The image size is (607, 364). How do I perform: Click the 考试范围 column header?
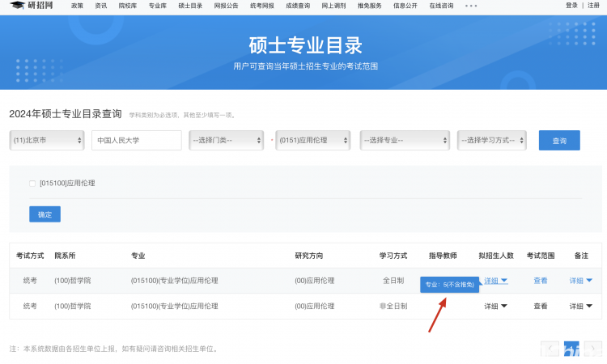541,256
